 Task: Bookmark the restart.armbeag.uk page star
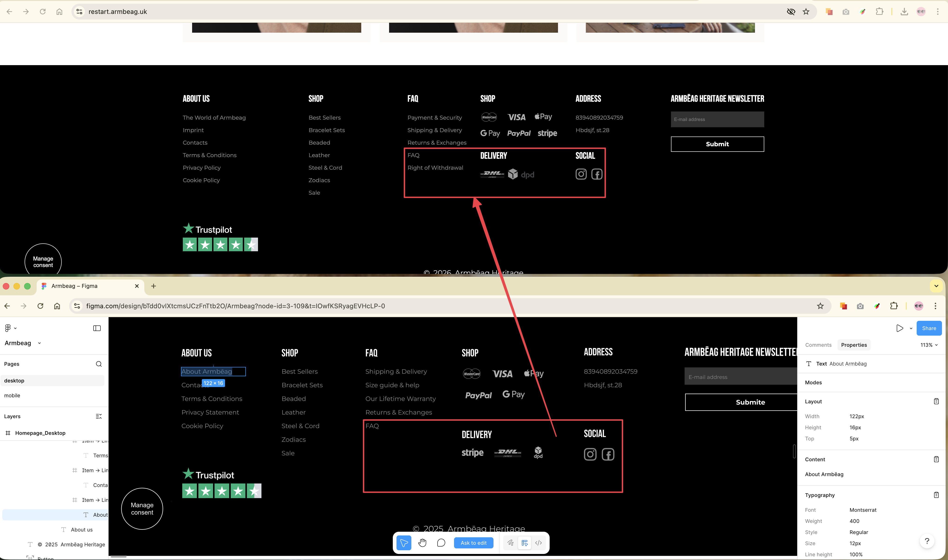click(806, 11)
